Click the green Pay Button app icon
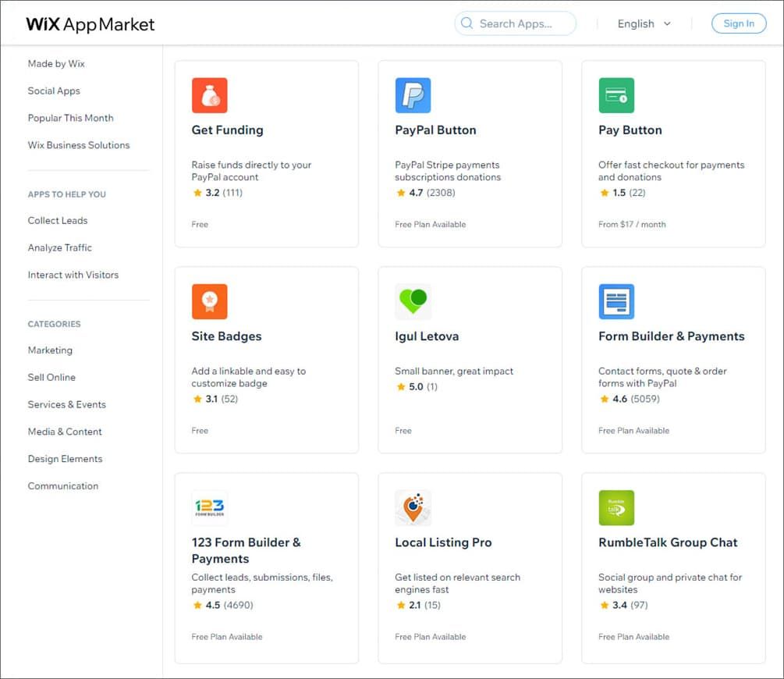Viewport: 784px width, 679px height. point(616,95)
